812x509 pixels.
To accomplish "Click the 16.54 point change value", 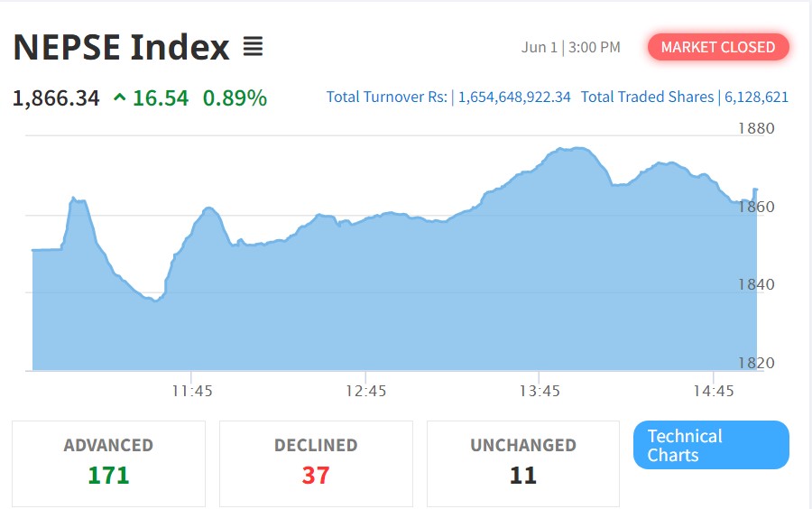I will (x=161, y=97).
